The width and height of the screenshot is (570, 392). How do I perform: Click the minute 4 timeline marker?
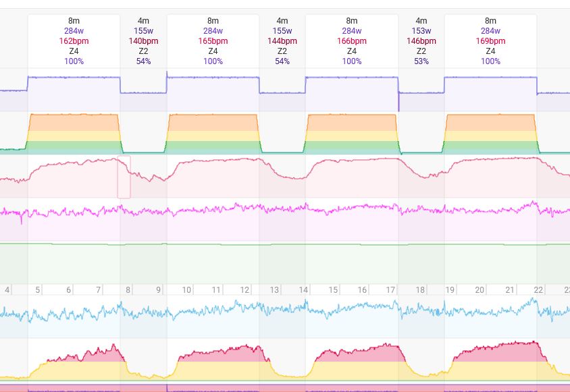[x=7, y=289]
